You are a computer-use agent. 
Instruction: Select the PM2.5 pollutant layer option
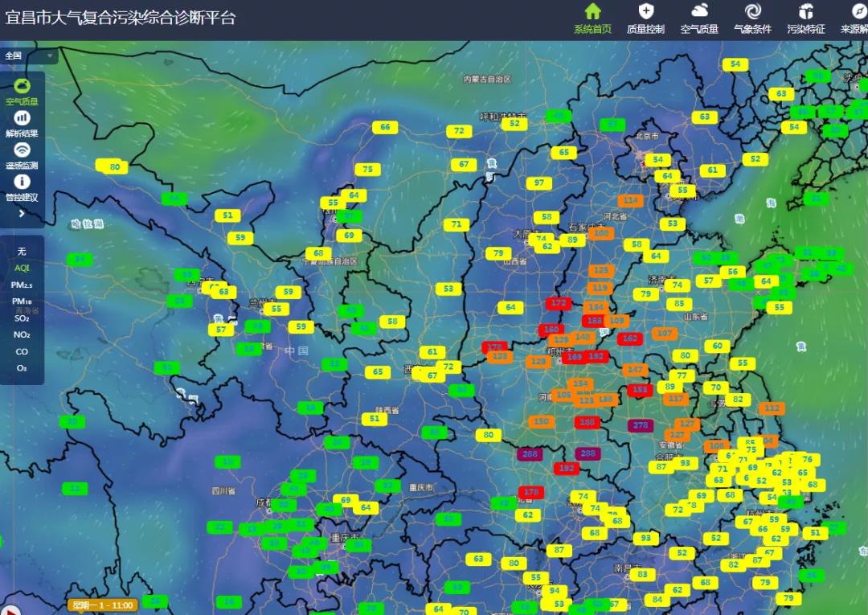pyautogui.click(x=22, y=285)
